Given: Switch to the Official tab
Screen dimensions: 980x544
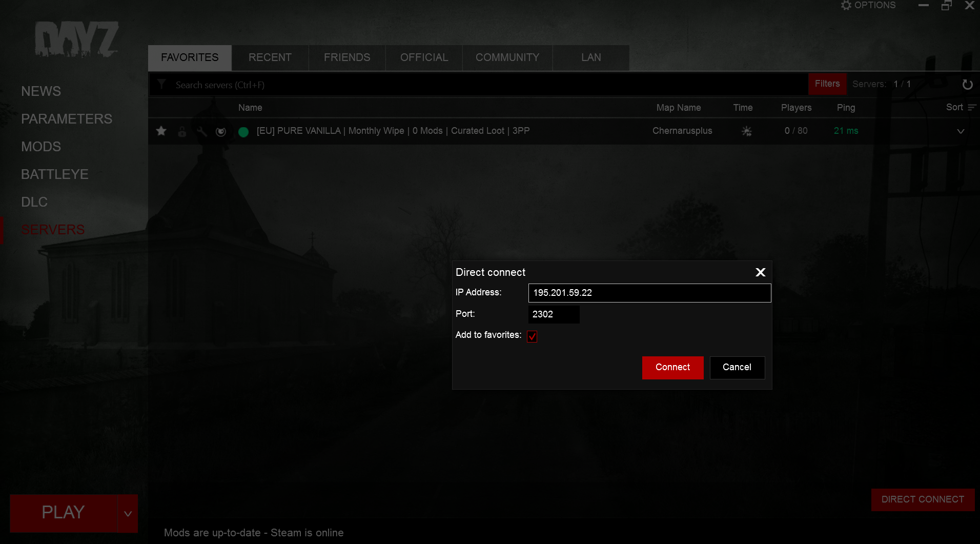Looking at the screenshot, I should coord(424,58).
